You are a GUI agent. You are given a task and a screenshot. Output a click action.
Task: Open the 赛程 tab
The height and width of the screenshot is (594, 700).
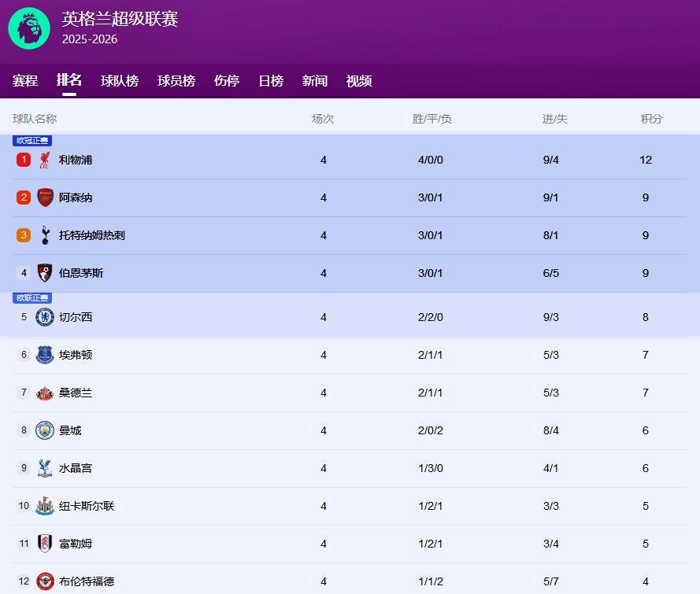25,81
